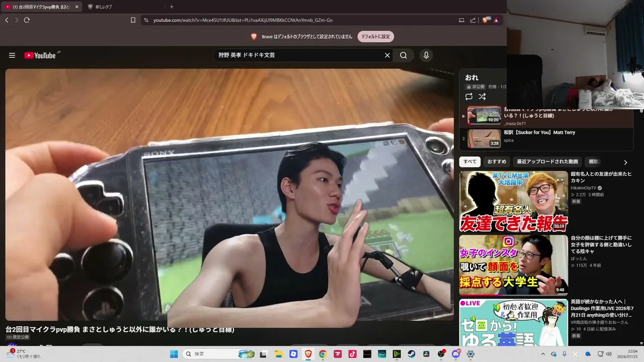The width and height of the screenshot is (644, 362).
Task: Open Brave Shields lion icon in the toolbar
Action: 486,20
